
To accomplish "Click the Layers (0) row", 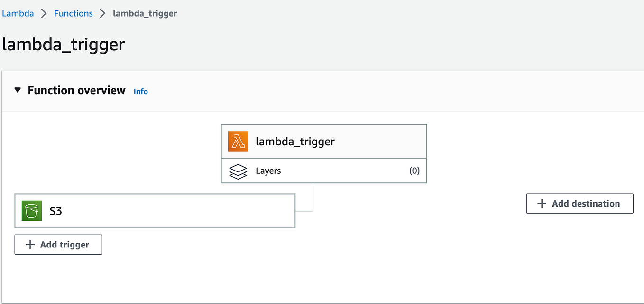I will tap(324, 171).
